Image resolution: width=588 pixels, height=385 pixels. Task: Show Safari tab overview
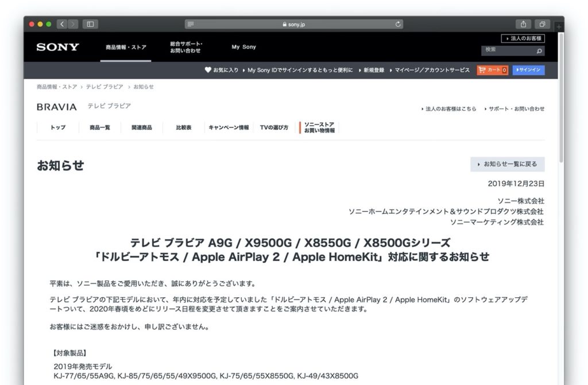pyautogui.click(x=542, y=24)
